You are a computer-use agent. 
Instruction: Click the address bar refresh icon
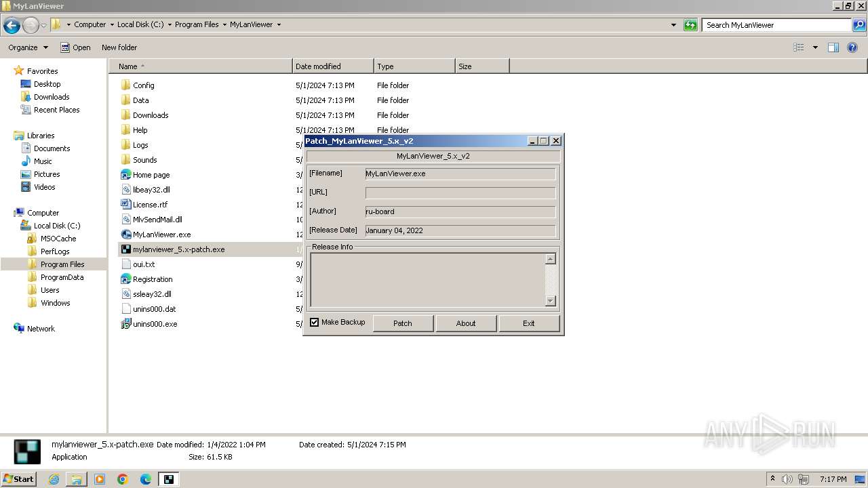(x=690, y=25)
